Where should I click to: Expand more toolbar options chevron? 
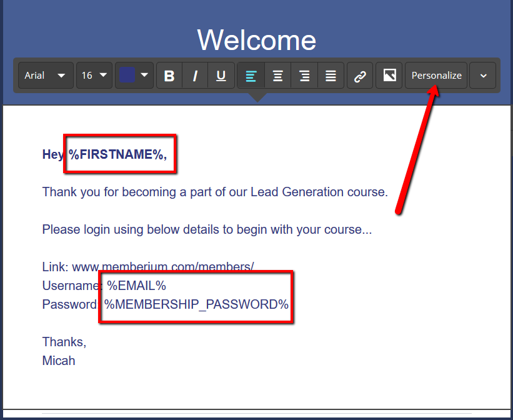pyautogui.click(x=483, y=76)
